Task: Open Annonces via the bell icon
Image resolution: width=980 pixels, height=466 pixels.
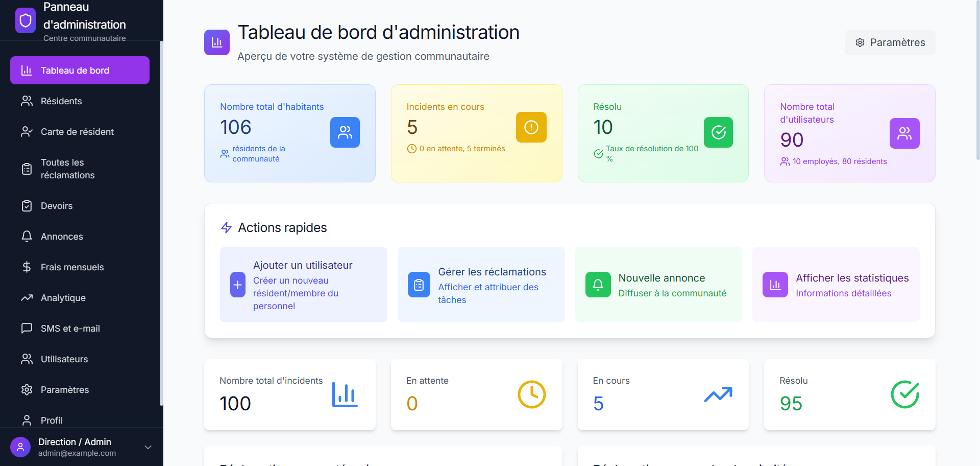Action: point(27,236)
